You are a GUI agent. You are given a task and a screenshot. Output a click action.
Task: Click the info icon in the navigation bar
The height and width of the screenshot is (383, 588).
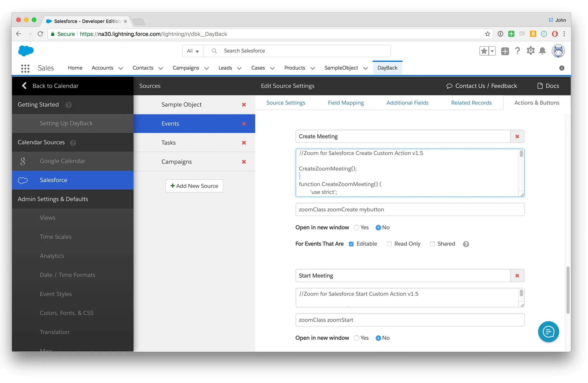point(562,68)
